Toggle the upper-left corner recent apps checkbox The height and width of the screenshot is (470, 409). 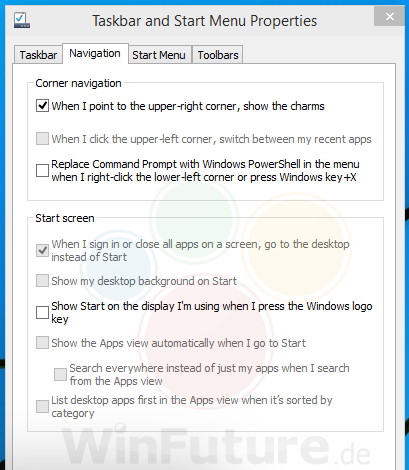pos(42,139)
